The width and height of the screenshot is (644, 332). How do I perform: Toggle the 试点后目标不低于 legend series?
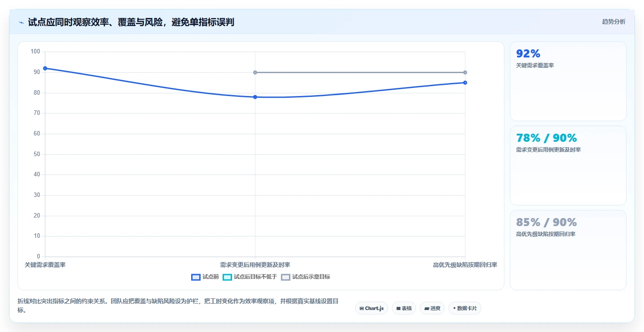(250, 277)
